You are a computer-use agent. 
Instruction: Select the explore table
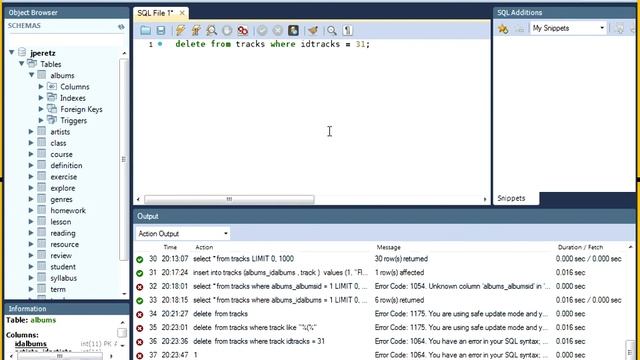[62, 188]
